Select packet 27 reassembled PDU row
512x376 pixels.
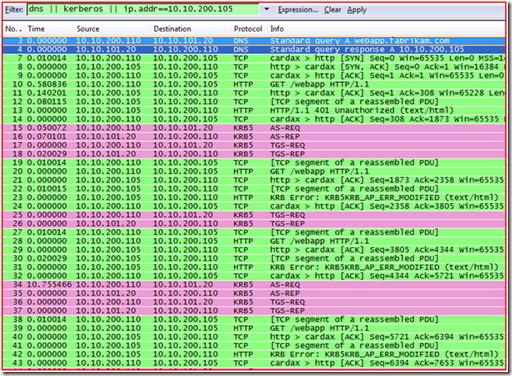(254, 232)
